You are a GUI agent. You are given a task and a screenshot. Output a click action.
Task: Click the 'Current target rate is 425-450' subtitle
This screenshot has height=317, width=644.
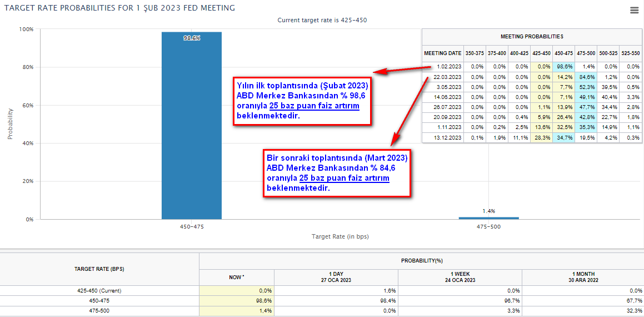point(322,19)
